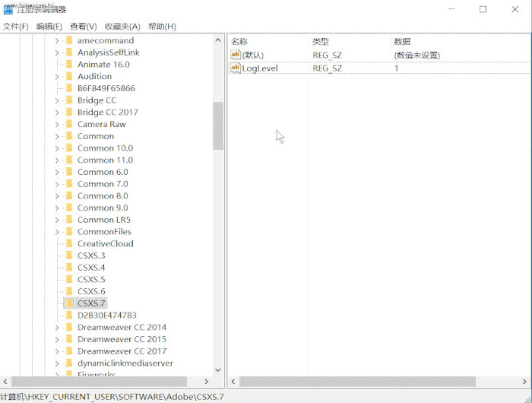532x403 pixels.
Task: Click LogLevel's REG_SZ type cell
Action: [x=327, y=68]
